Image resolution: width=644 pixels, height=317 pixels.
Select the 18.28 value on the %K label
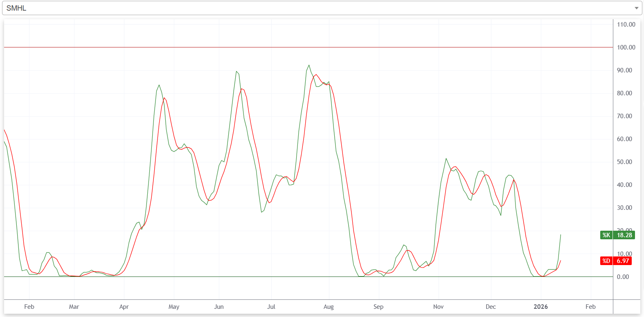(624, 235)
